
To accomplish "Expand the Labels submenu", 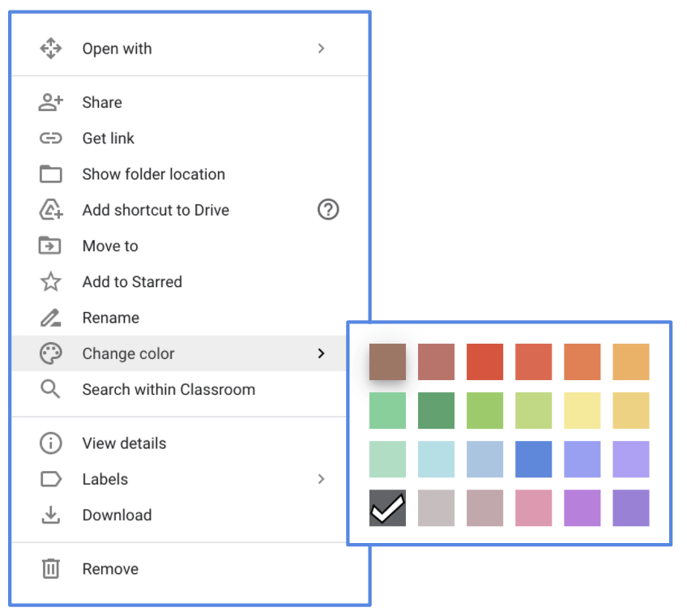I will coord(321,479).
